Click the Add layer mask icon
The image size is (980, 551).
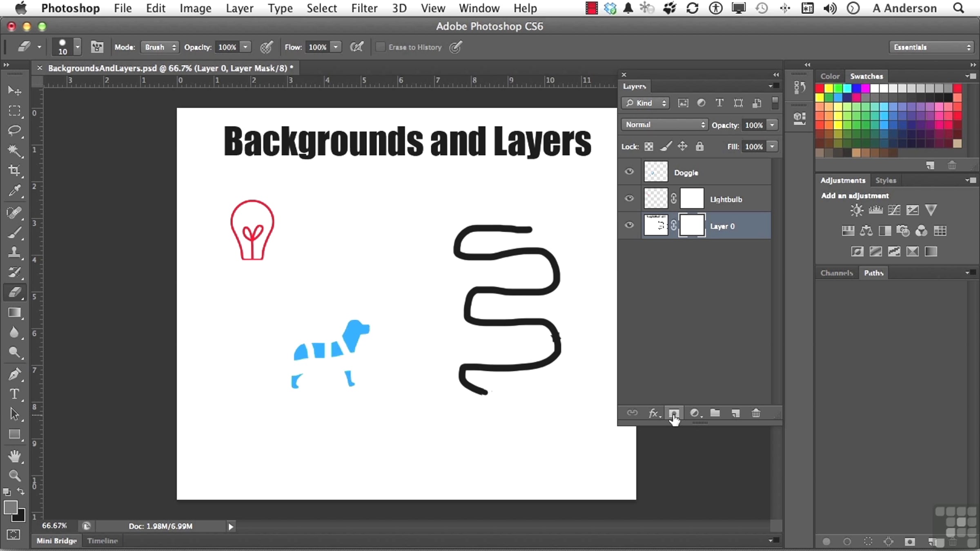[674, 413]
